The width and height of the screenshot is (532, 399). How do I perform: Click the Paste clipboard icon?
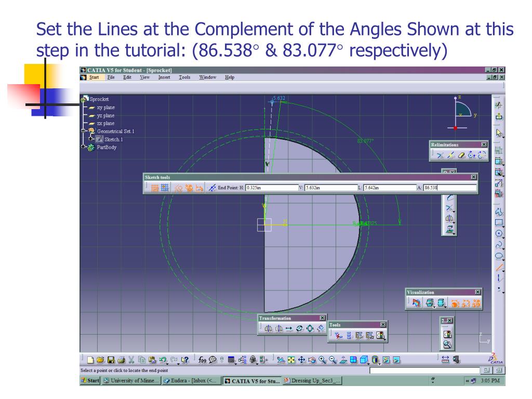pyautogui.click(x=152, y=360)
